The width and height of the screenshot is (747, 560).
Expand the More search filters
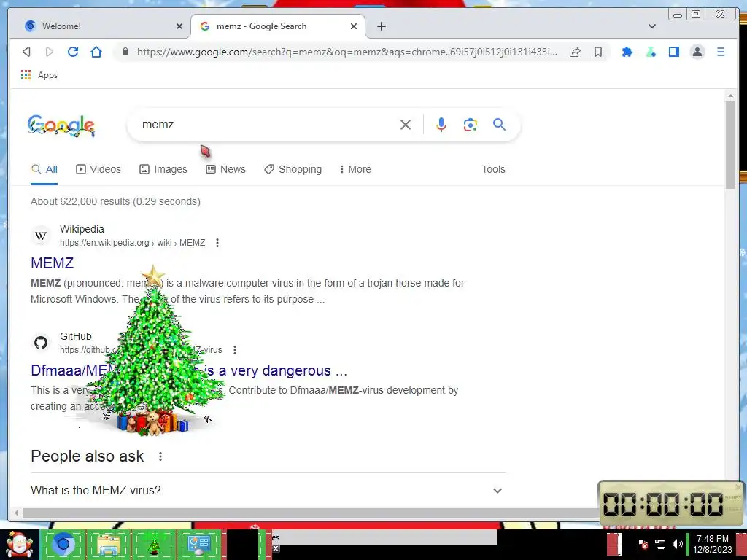pyautogui.click(x=355, y=169)
